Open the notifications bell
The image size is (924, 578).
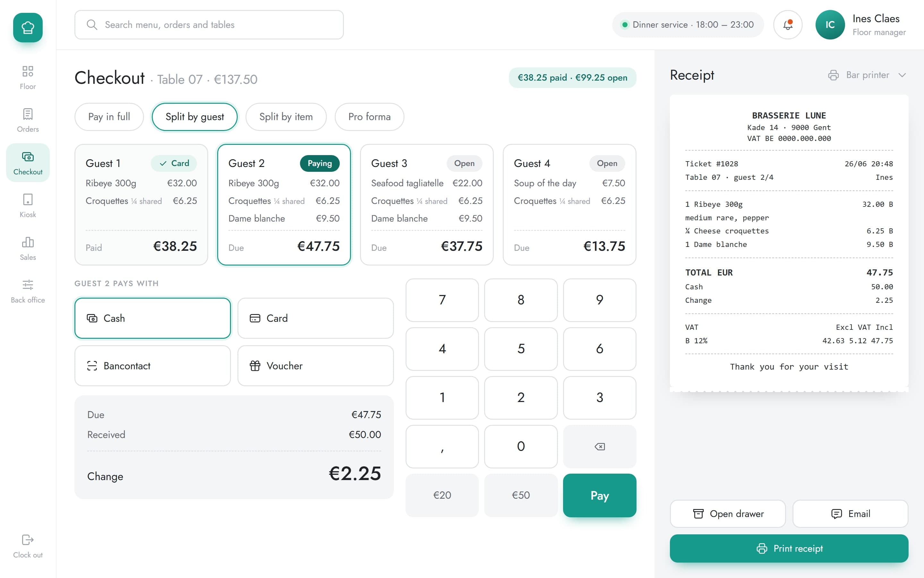(x=788, y=25)
